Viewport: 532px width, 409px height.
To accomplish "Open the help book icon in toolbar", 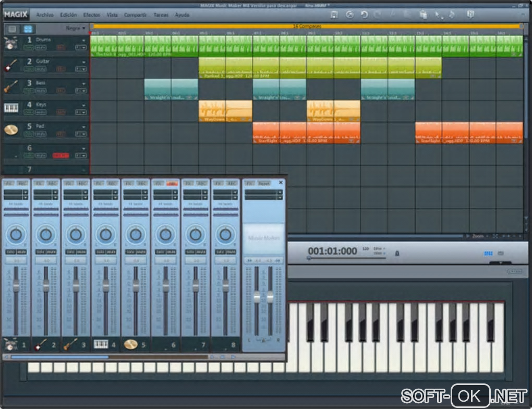I will 470,14.
